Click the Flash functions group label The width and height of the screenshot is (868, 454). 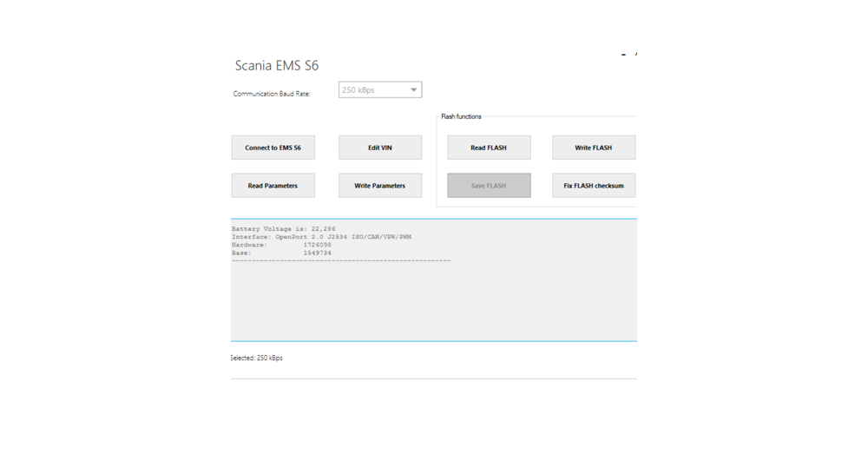(461, 116)
